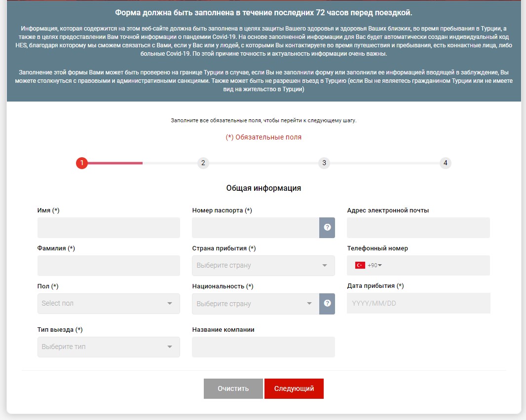The image size is (526, 420).
Task: Expand the Страна прибытия dropdown
Action: [263, 266]
